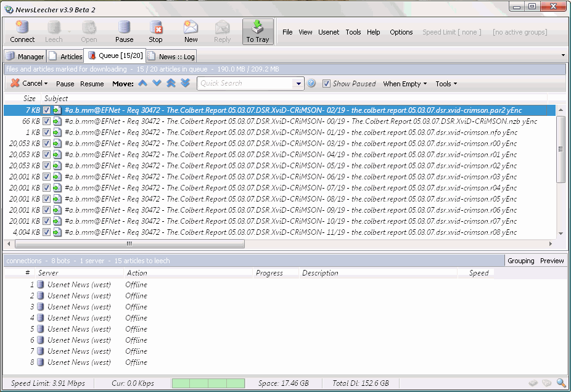Click the green arrow icon on .r00 row
571x392 pixels.
[x=57, y=144]
